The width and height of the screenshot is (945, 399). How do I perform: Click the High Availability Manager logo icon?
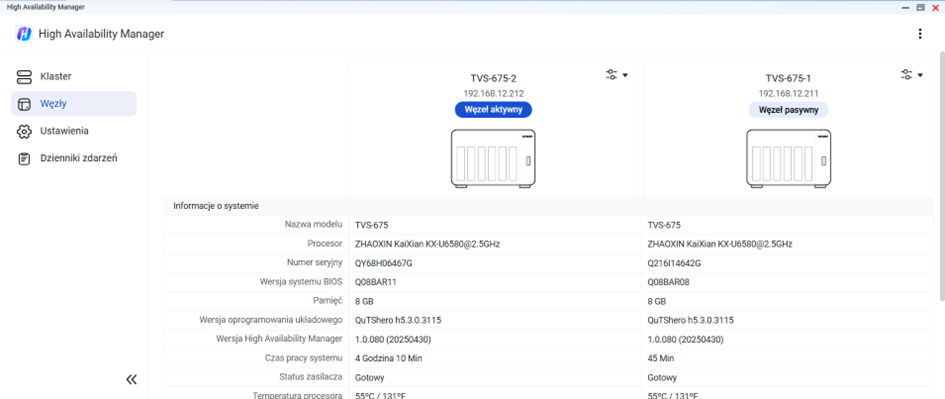pyautogui.click(x=24, y=34)
